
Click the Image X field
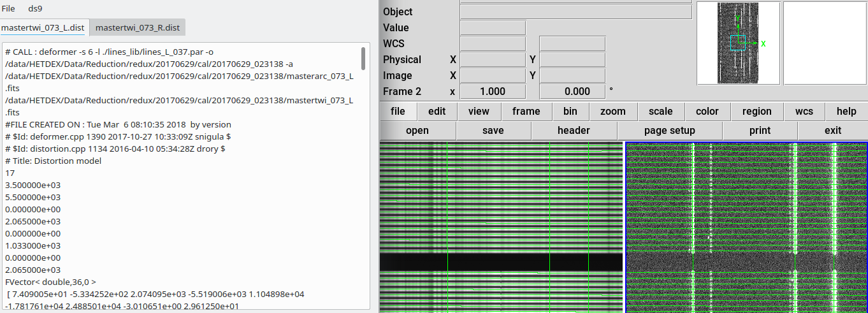point(493,76)
